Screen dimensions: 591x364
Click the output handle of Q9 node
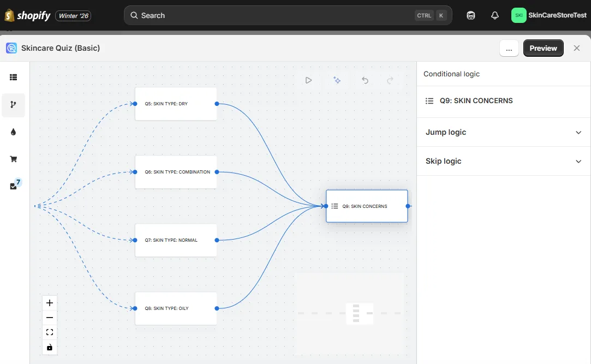tap(408, 206)
